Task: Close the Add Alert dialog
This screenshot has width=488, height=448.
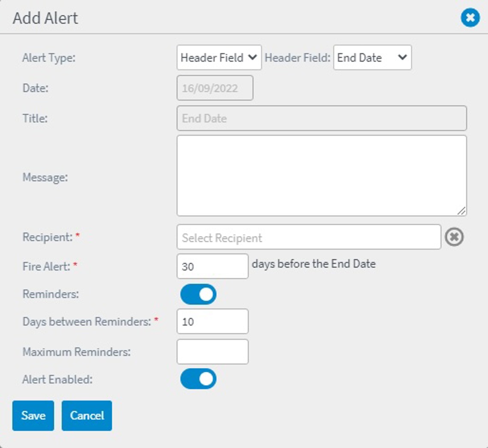Action: 470,18
